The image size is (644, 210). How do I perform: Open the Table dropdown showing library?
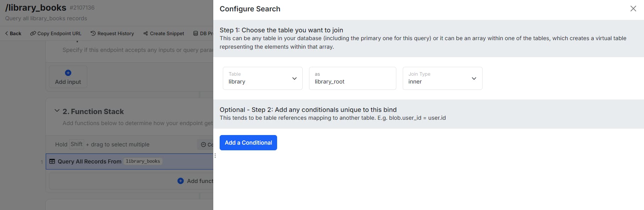263,78
